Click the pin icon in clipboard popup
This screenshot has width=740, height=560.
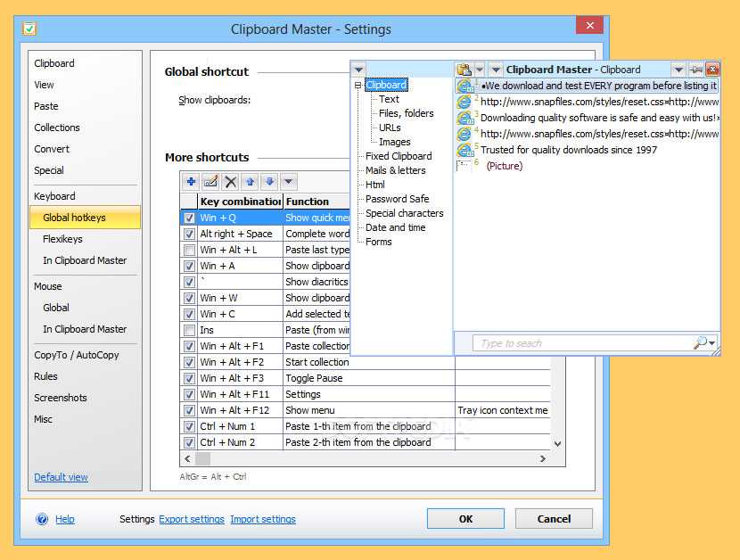[695, 70]
